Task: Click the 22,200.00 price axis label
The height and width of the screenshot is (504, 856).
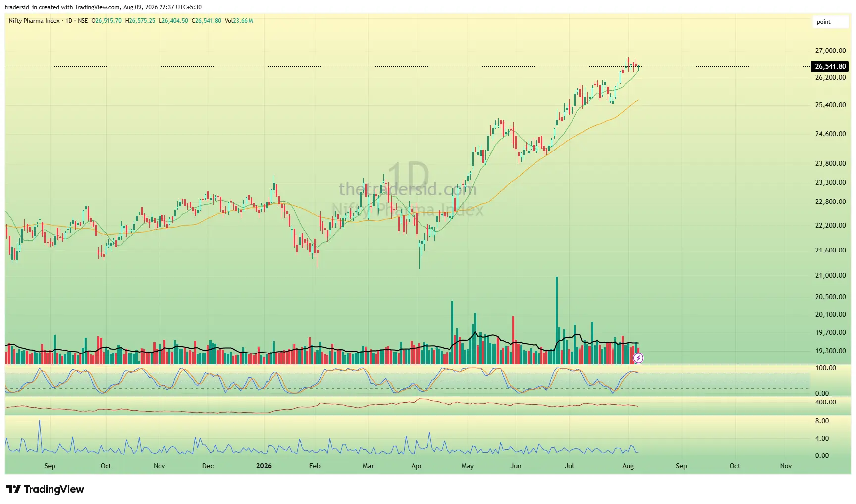Action: [x=830, y=225]
